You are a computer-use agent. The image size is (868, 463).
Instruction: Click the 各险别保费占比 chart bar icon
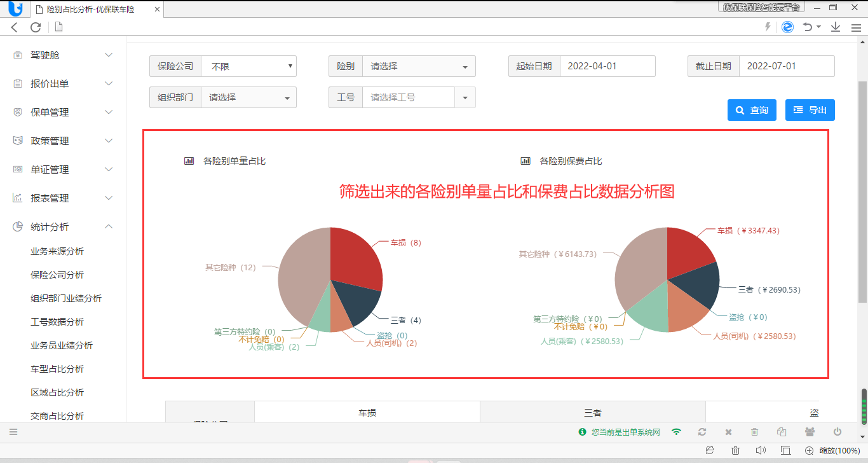tap(525, 161)
